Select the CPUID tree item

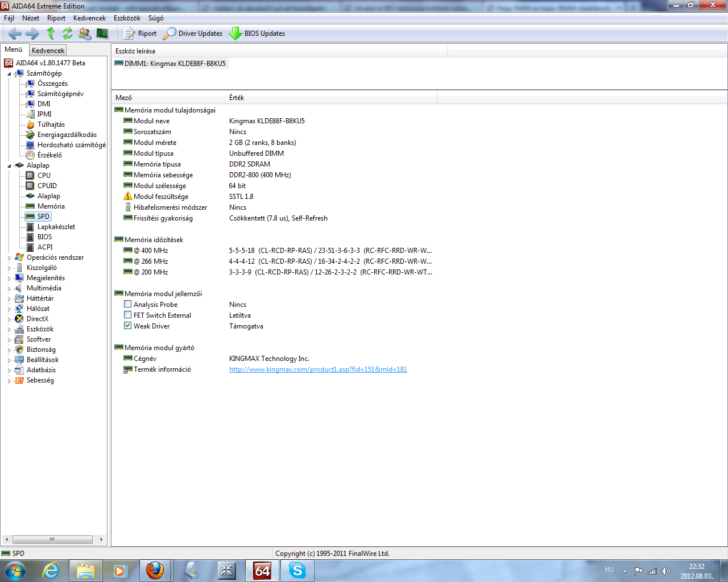tap(47, 186)
